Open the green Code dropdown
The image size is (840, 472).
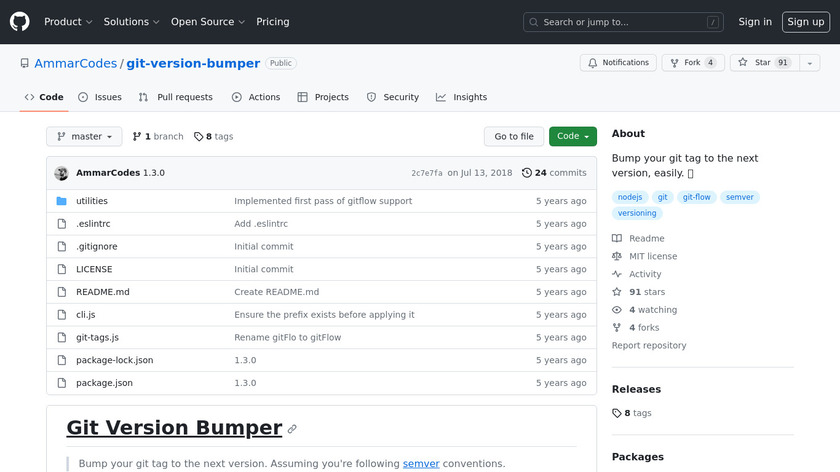pyautogui.click(x=572, y=137)
